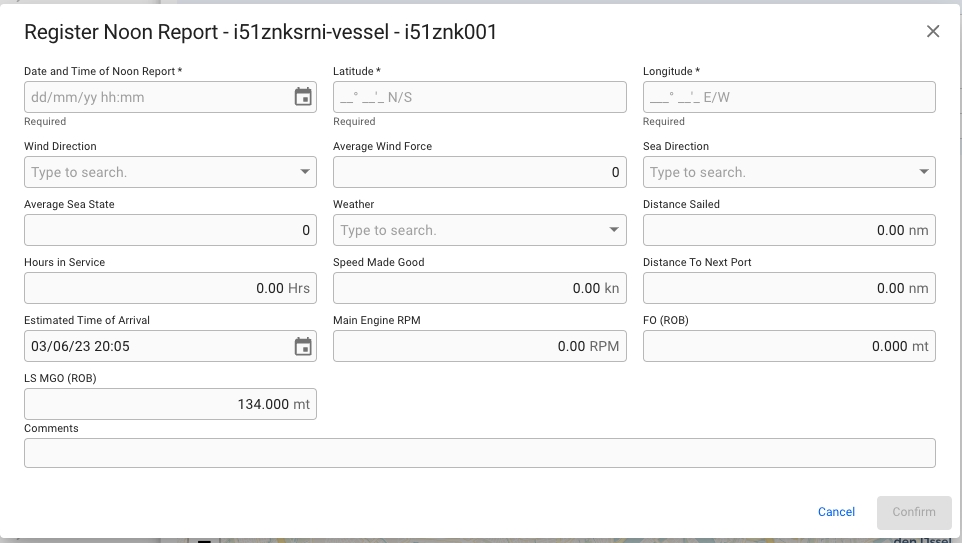Select the Average Wind Force field
This screenshot has width=962, height=543.
[479, 172]
